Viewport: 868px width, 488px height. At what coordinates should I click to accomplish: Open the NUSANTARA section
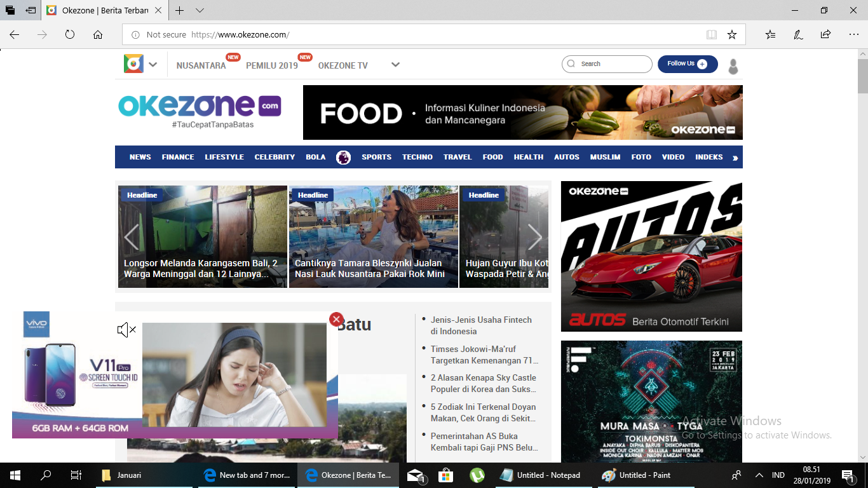201,65
